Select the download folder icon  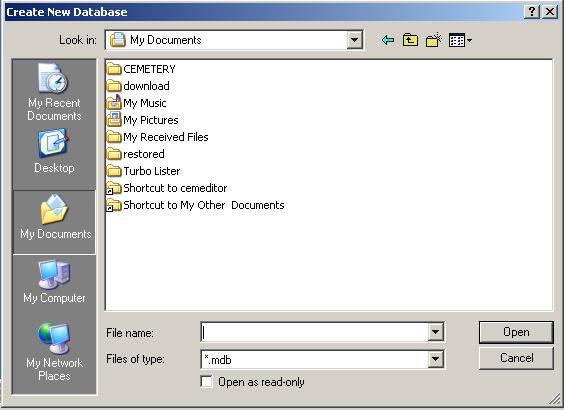click(x=114, y=86)
